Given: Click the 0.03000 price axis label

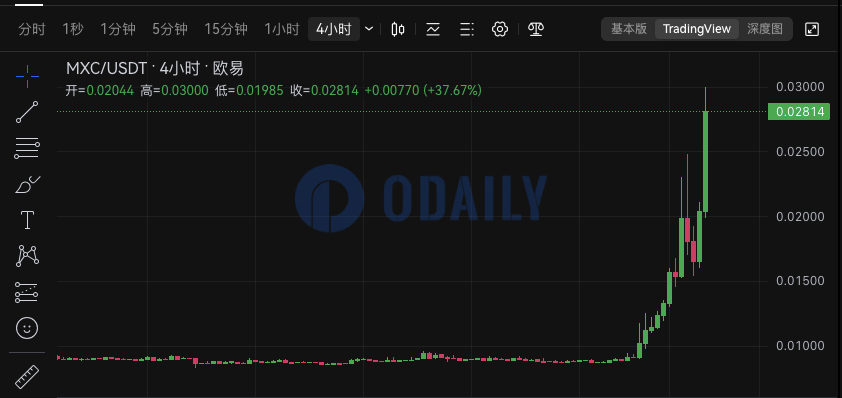Looking at the screenshot, I should pyautogui.click(x=800, y=86).
